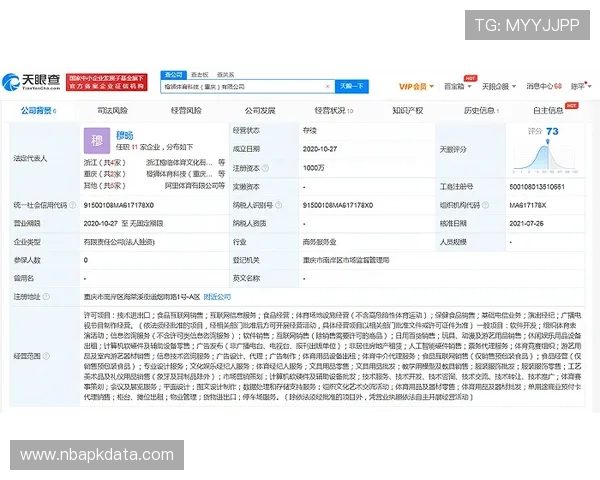Select the 商务服务业 industry value
The image size is (600, 480).
coord(319,242)
